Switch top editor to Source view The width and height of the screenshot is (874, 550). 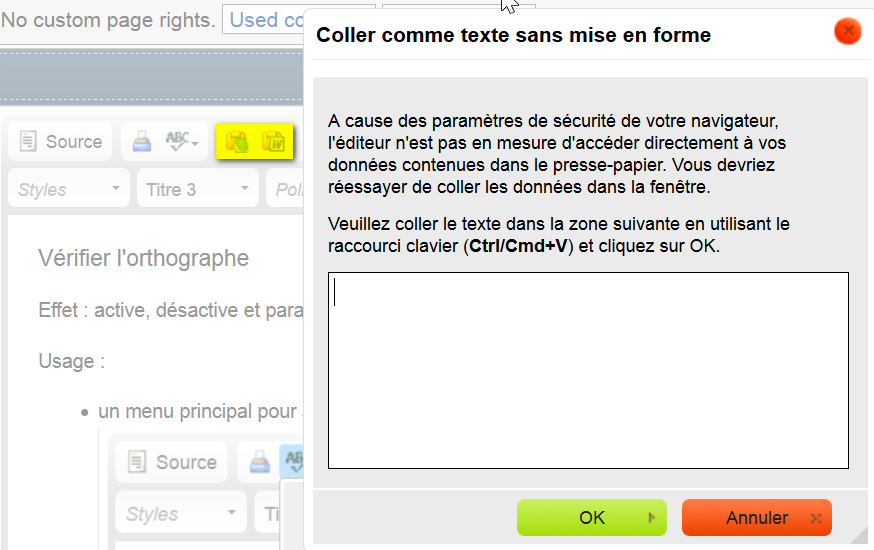tap(61, 142)
